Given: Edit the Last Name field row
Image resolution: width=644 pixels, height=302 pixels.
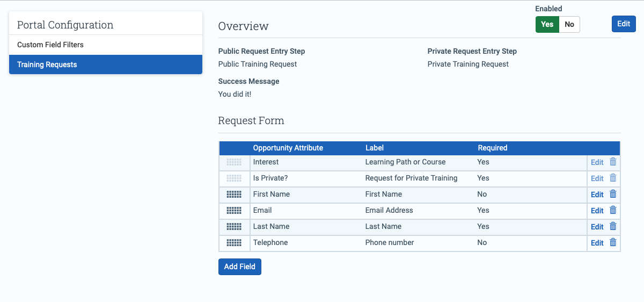Looking at the screenshot, I should [x=597, y=227].
